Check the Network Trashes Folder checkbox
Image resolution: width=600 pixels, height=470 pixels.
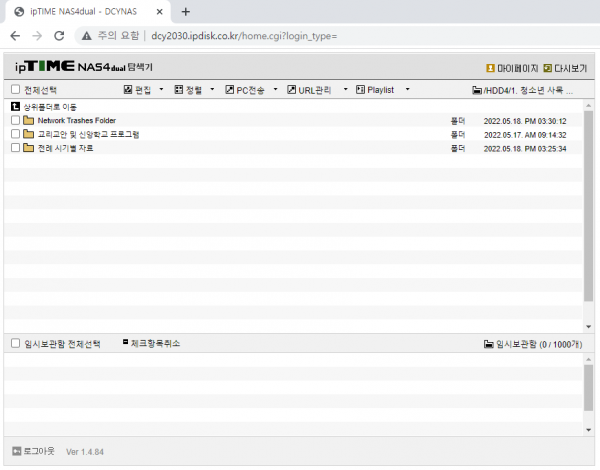click(15, 120)
